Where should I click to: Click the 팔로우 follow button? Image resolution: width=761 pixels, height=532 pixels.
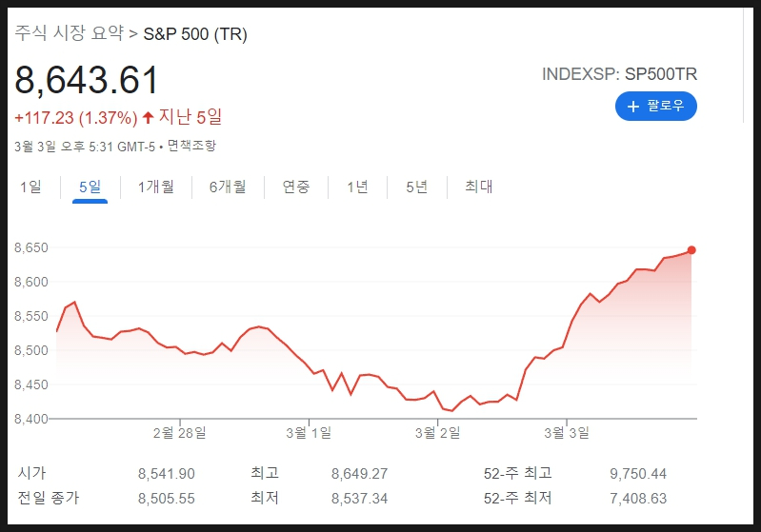pos(655,107)
